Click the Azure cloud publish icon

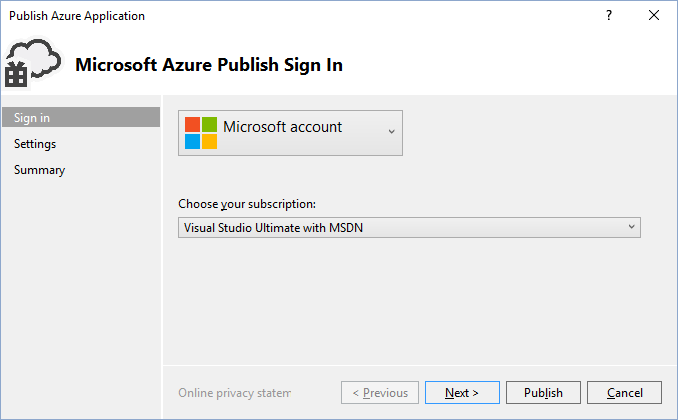pos(30,63)
